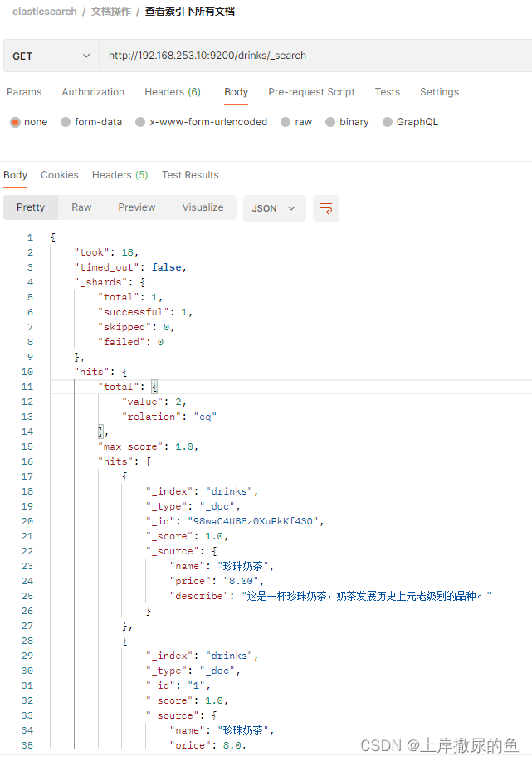Screen dimensions: 532x761
Task: Switch to Tests tab
Action: (x=388, y=92)
